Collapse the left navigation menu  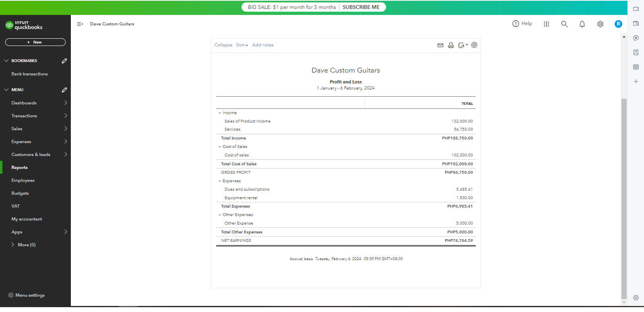coord(80,24)
